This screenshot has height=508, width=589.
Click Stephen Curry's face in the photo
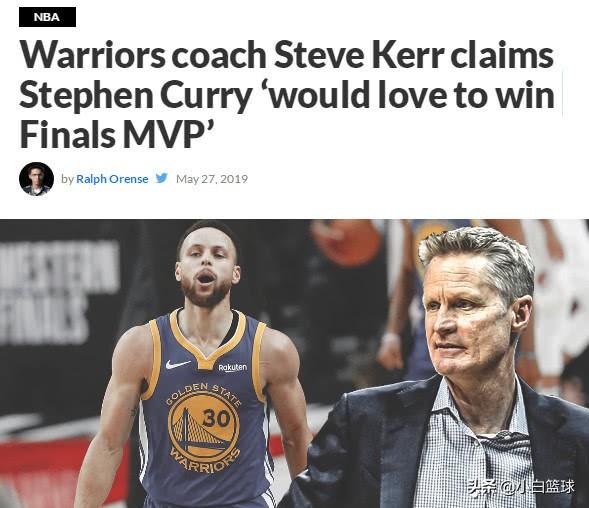click(x=207, y=270)
